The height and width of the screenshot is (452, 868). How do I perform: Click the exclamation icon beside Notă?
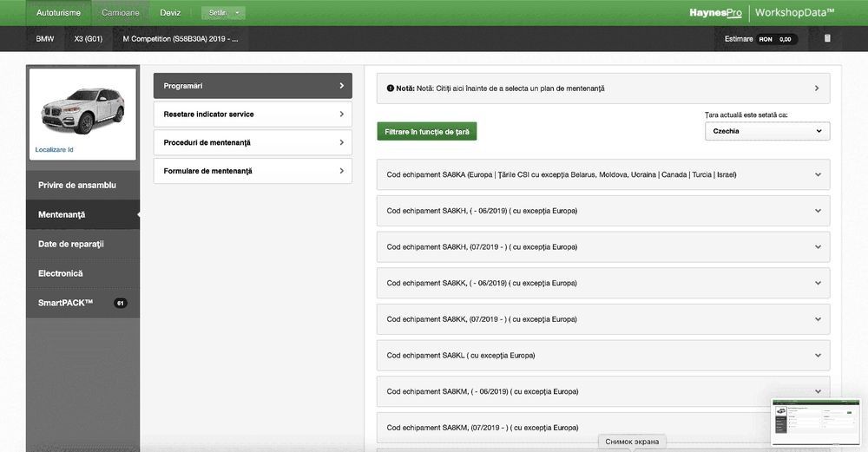click(391, 88)
